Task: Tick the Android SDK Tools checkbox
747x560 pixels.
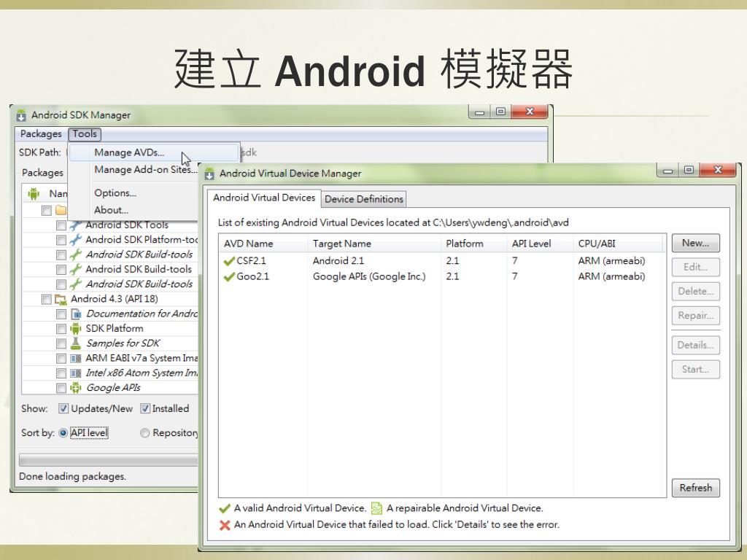Action: 61,225
